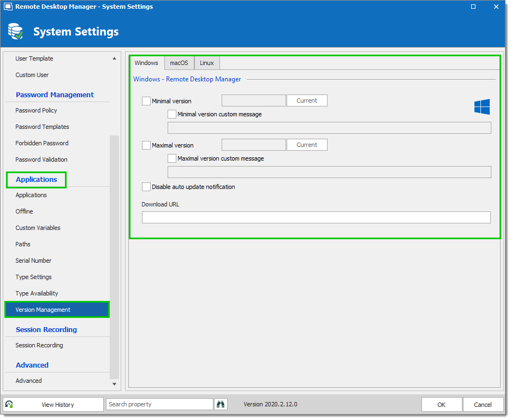
Task: Click the Maximal version number field
Action: [x=253, y=145]
